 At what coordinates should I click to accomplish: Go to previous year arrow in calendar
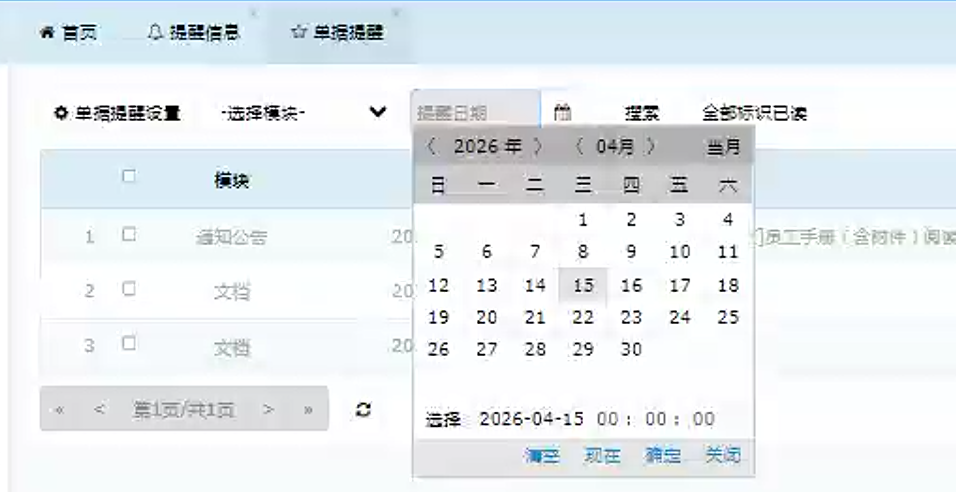[x=431, y=147]
